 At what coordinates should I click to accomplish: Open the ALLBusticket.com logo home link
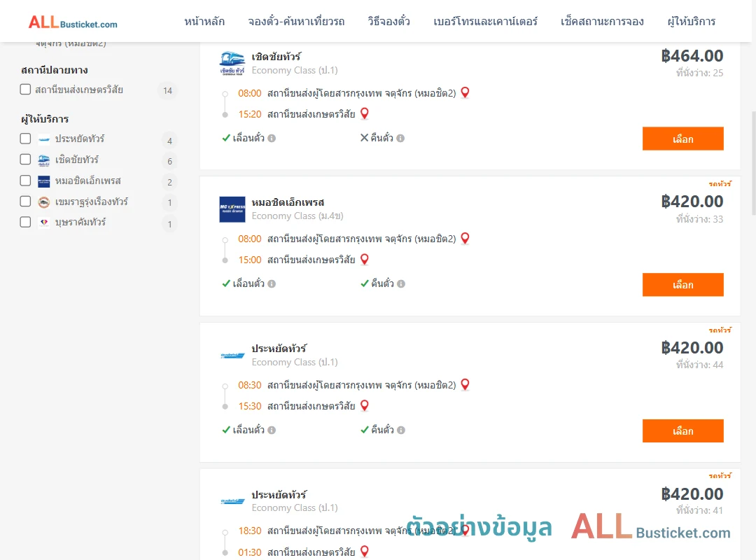click(x=73, y=22)
